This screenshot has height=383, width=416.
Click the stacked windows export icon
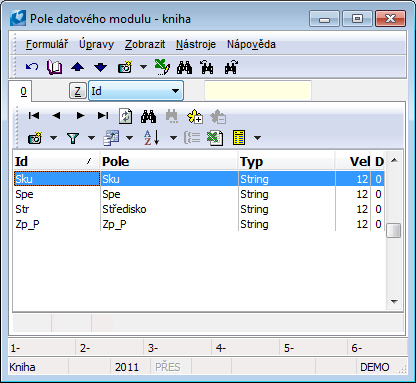point(111,138)
